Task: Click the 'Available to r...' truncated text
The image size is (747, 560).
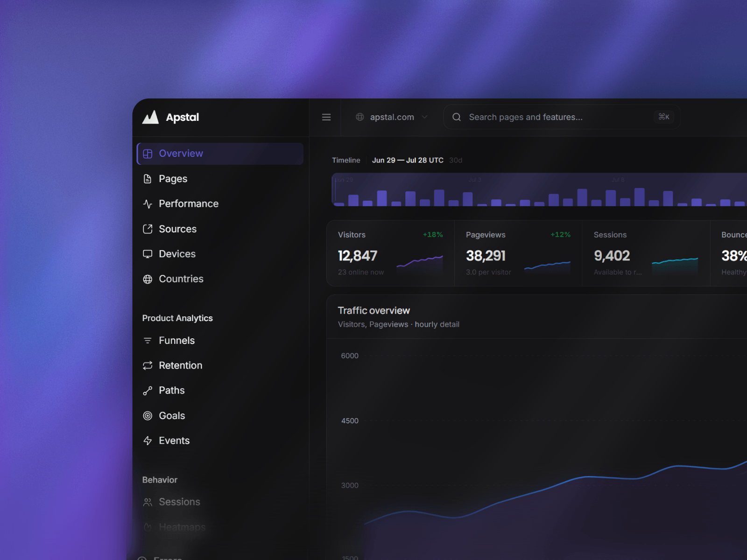Action: 618,272
